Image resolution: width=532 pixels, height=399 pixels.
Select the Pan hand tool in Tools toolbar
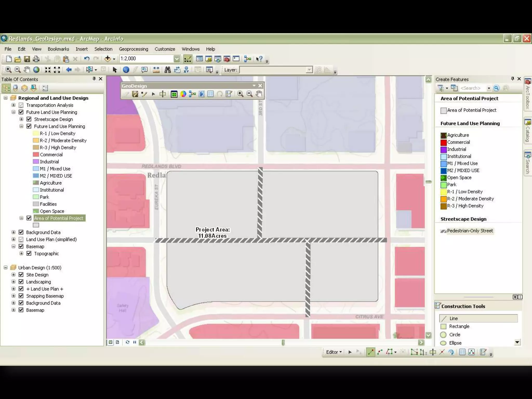27,70
